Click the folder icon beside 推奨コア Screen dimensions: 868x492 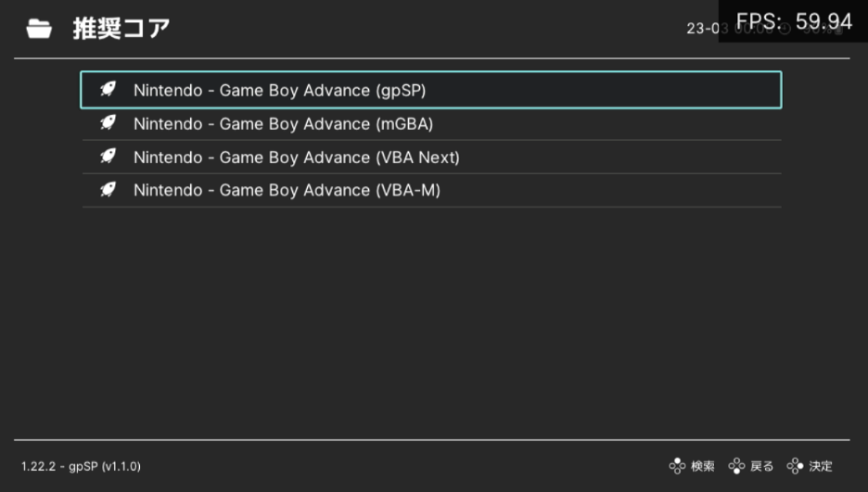[x=39, y=29]
